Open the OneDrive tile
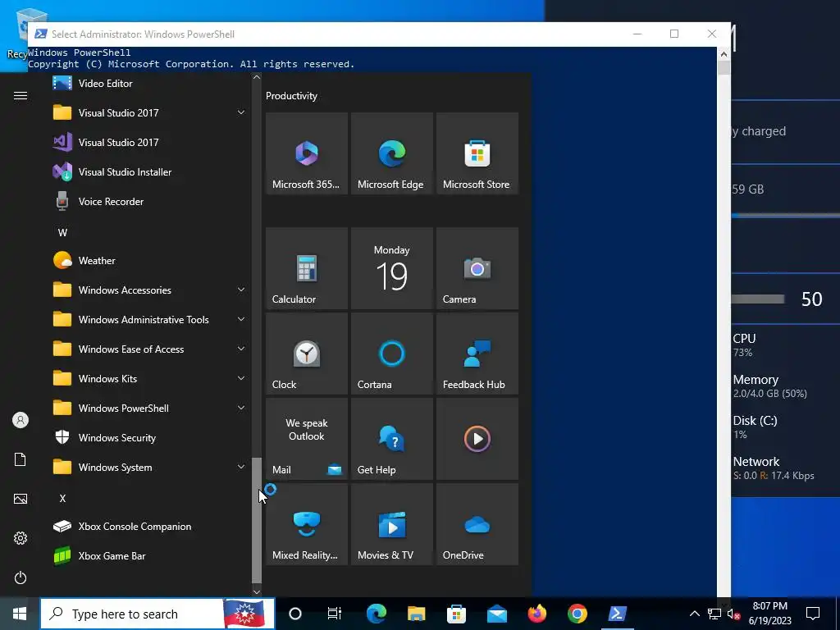 click(x=477, y=524)
